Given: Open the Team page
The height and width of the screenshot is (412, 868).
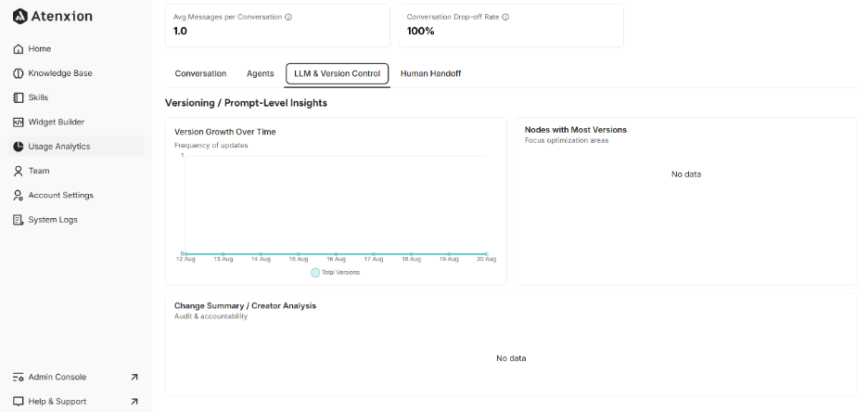Looking at the screenshot, I should coord(78,171).
